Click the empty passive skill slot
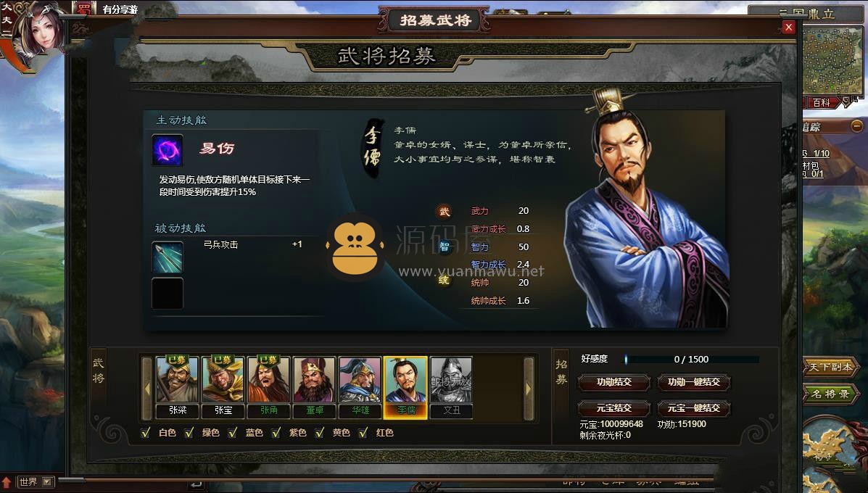This screenshot has height=493, width=868. (168, 293)
